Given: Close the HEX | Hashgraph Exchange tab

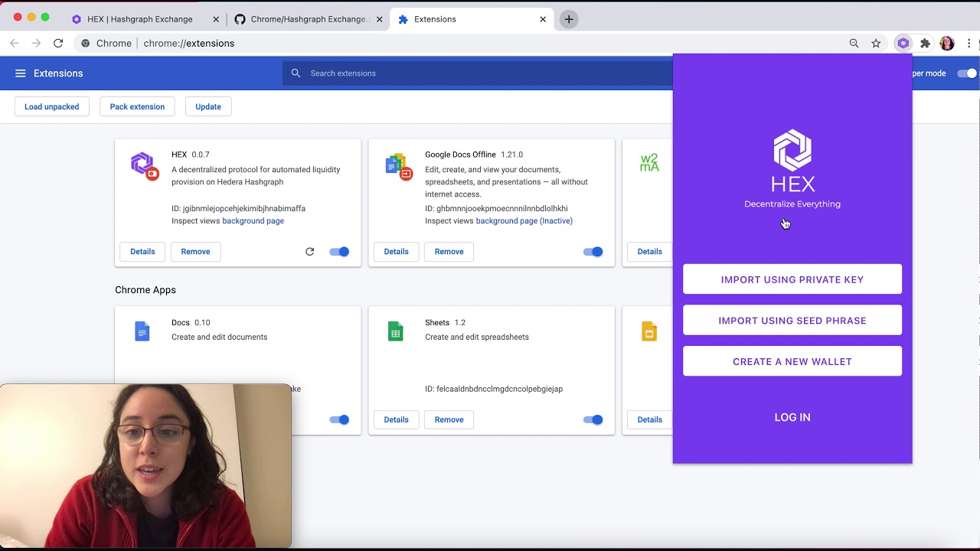Looking at the screenshot, I should [x=216, y=19].
